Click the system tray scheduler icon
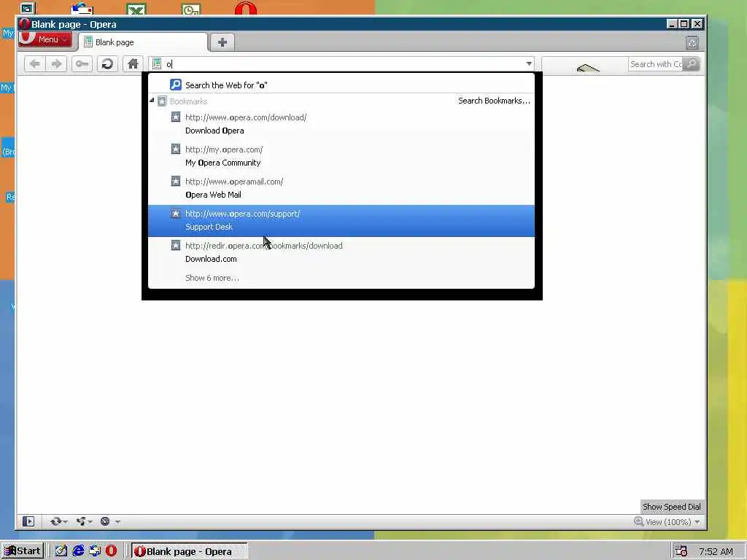747x560 pixels. point(681,551)
